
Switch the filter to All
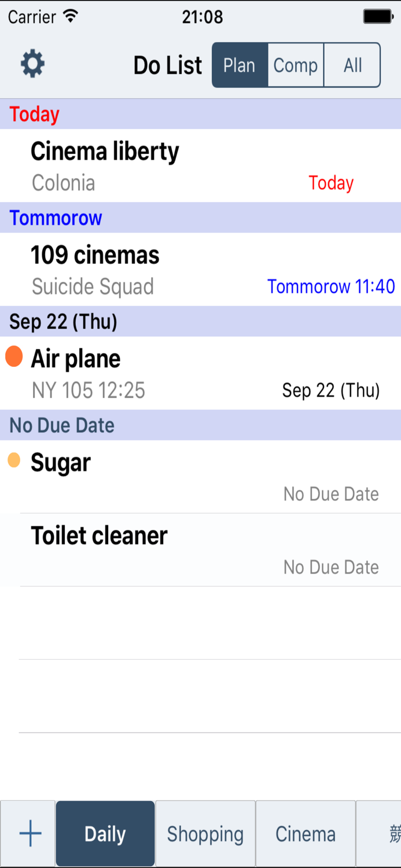tap(352, 65)
